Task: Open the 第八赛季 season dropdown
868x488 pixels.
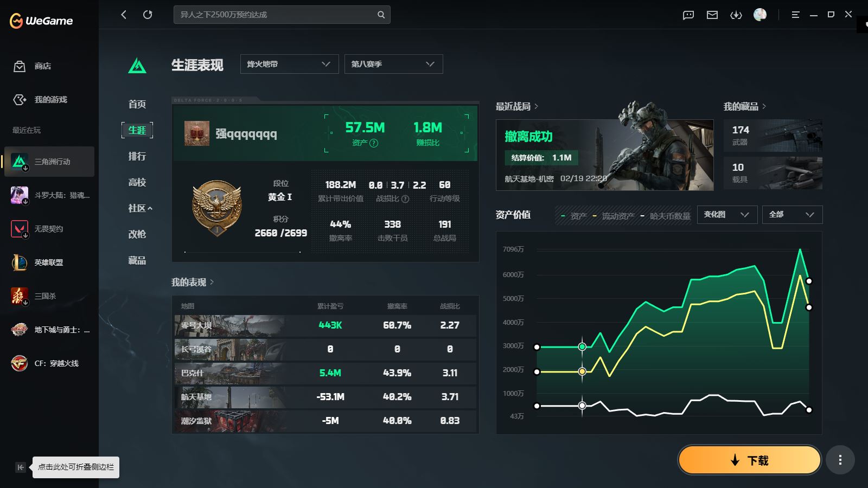Action: (393, 63)
